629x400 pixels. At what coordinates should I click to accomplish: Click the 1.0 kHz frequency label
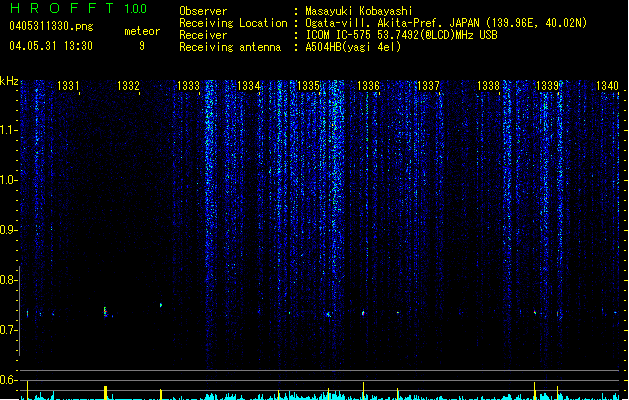click(9, 180)
